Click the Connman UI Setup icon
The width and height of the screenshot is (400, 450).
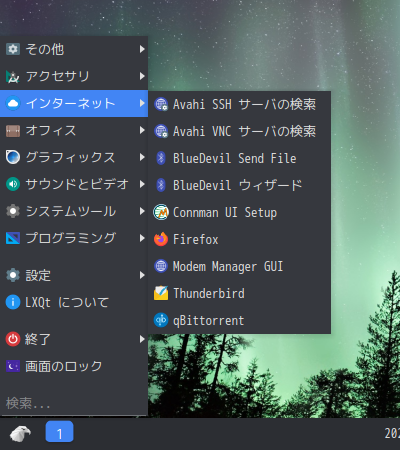(161, 212)
